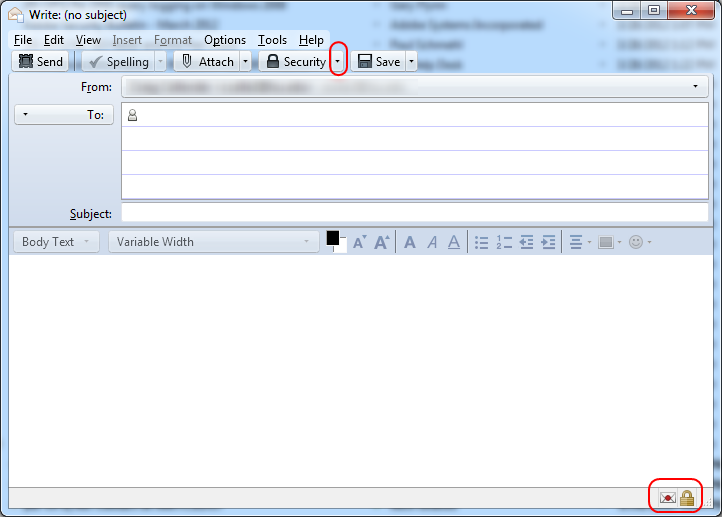The image size is (722, 517).
Task: Open the Variable Width font dropdown
Action: coord(214,242)
